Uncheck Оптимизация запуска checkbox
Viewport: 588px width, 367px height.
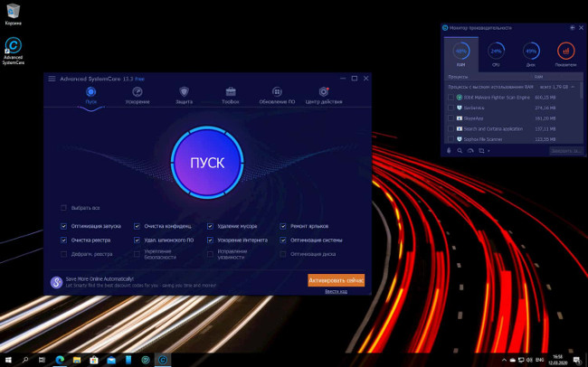click(63, 225)
